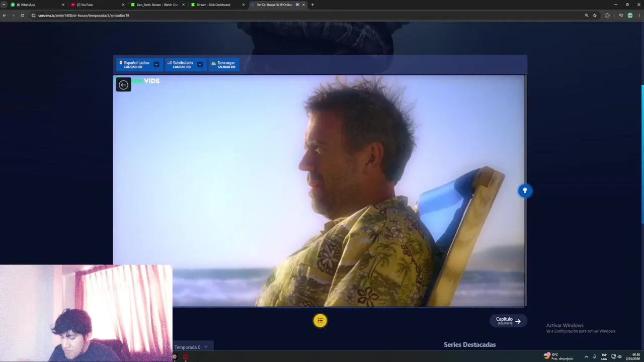Go back using the browser back arrow
Image resolution: width=644 pixels, height=362 pixels.
pos(5,16)
